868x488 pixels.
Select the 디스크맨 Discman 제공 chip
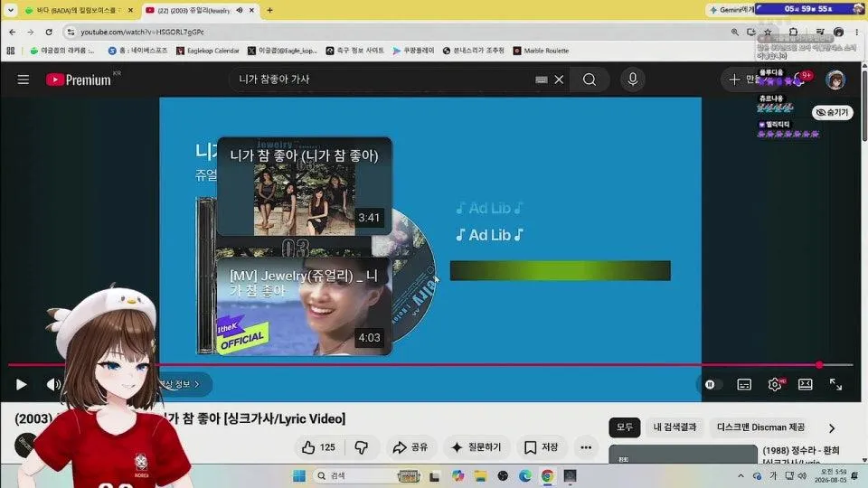coord(760,427)
